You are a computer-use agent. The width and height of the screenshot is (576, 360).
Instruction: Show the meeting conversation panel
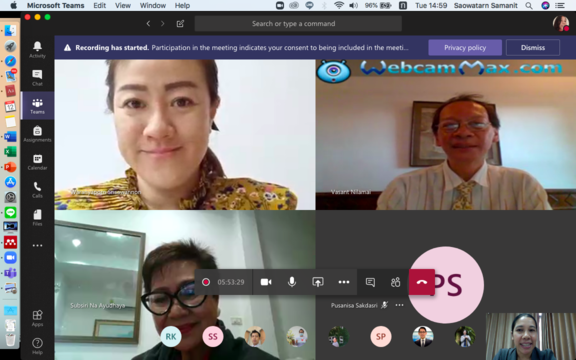point(370,282)
